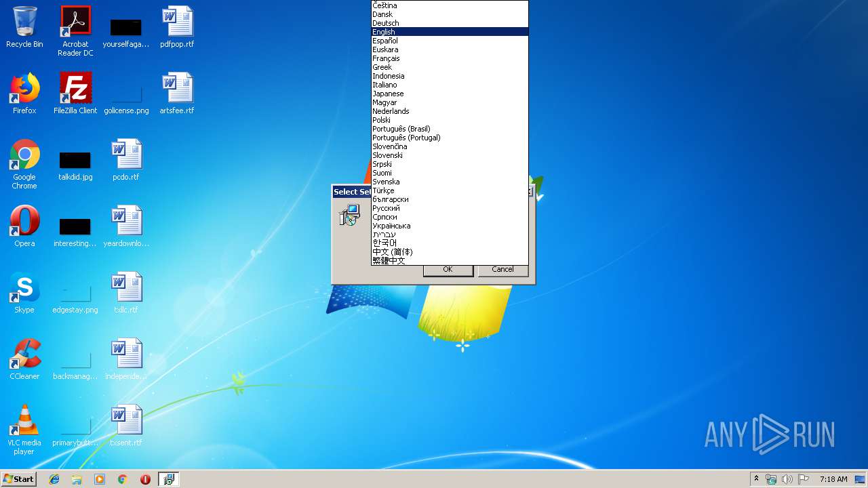Switch to the setup installer taskbar button

tap(168, 479)
